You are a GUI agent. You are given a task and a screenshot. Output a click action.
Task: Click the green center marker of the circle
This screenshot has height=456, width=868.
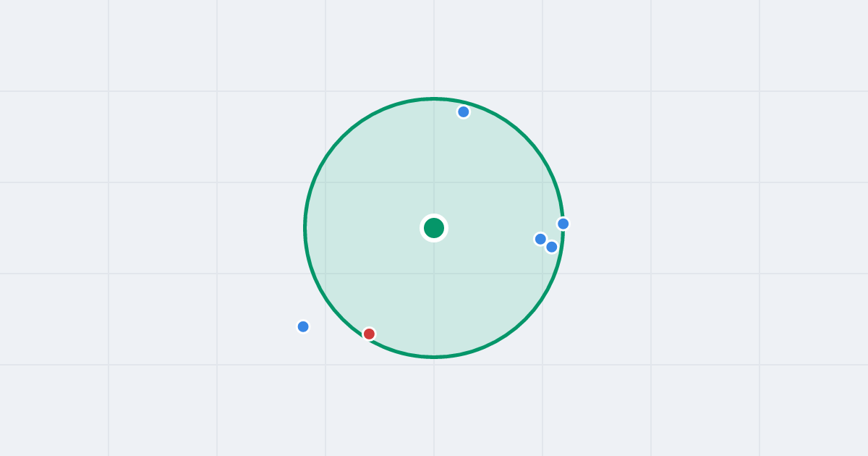coord(434,228)
